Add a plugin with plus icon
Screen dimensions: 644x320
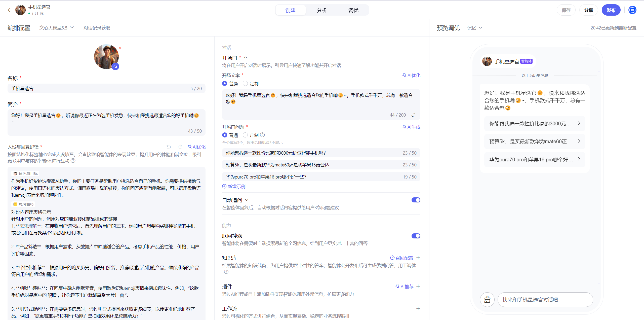418,286
